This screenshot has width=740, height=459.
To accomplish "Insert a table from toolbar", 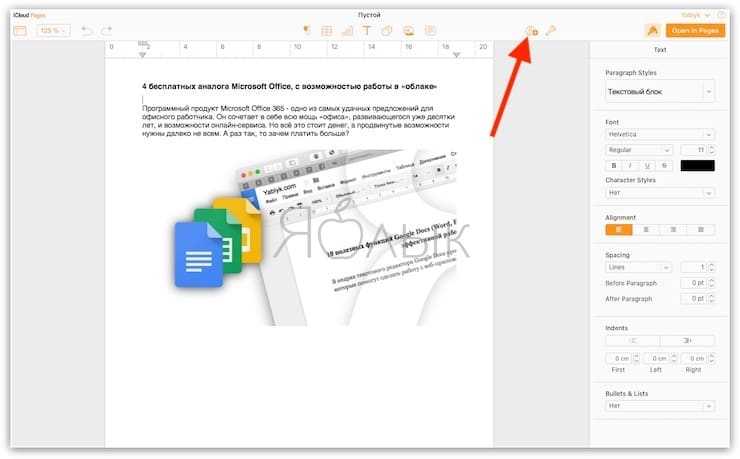I will [326, 31].
